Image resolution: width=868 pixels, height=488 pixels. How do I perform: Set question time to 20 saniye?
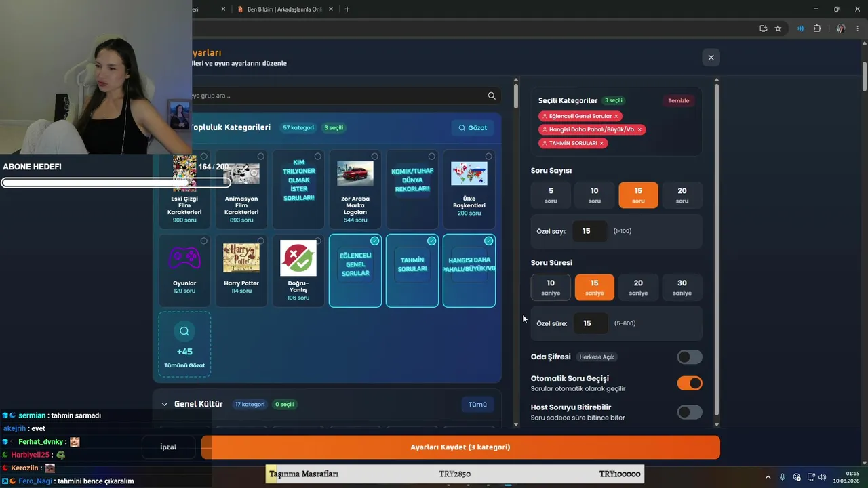coord(638,287)
